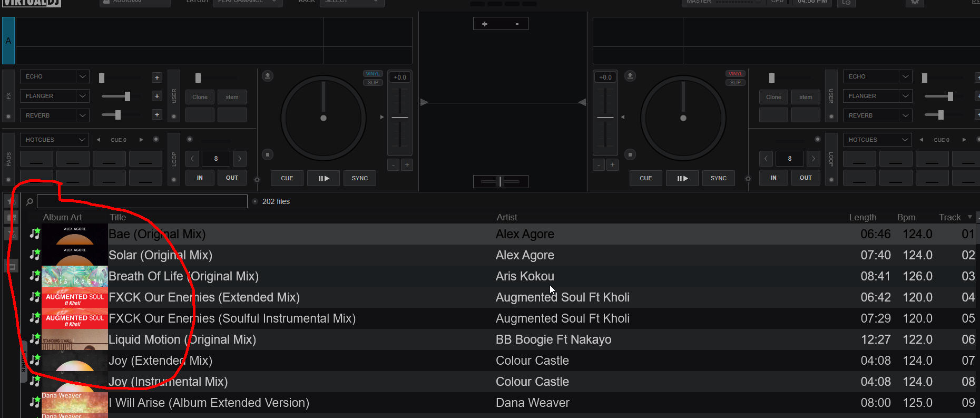Click pitch minus button on right deck
Image resolution: width=980 pixels, height=418 pixels.
click(x=599, y=165)
